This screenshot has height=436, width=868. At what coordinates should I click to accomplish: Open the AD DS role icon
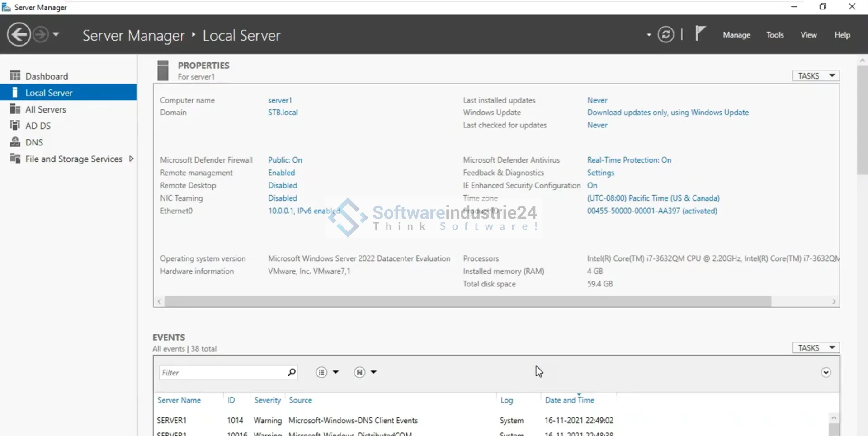coord(15,126)
